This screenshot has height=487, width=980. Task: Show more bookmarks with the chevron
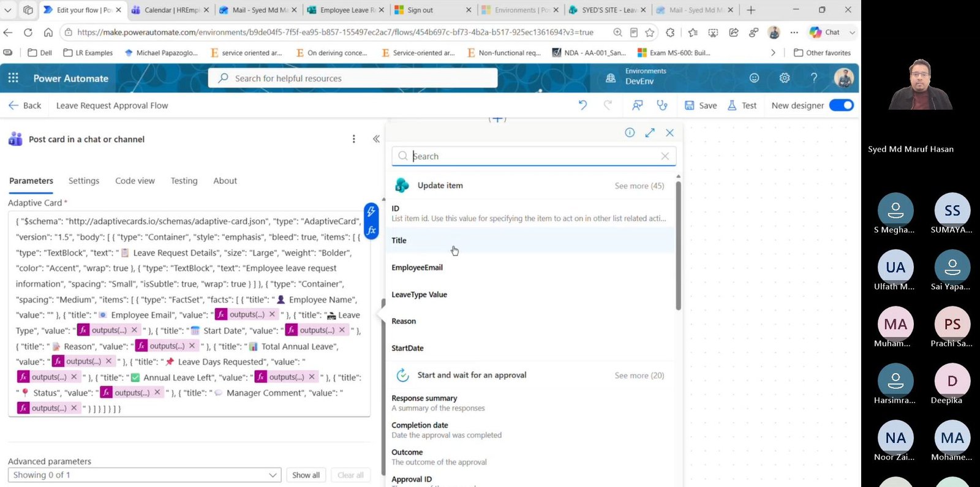coord(773,53)
